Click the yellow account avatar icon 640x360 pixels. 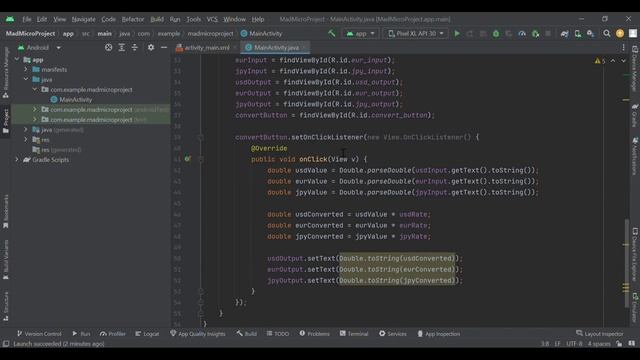coord(620,33)
